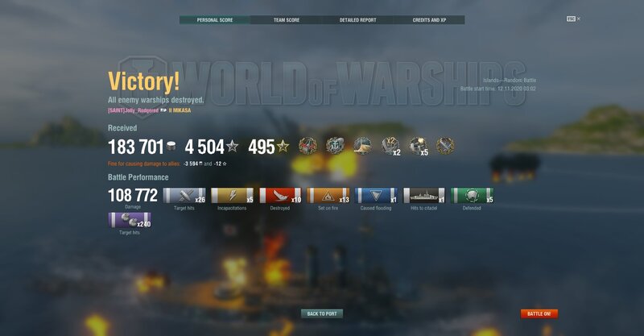Click the Back to Port button
644x336 pixels.
322,313
